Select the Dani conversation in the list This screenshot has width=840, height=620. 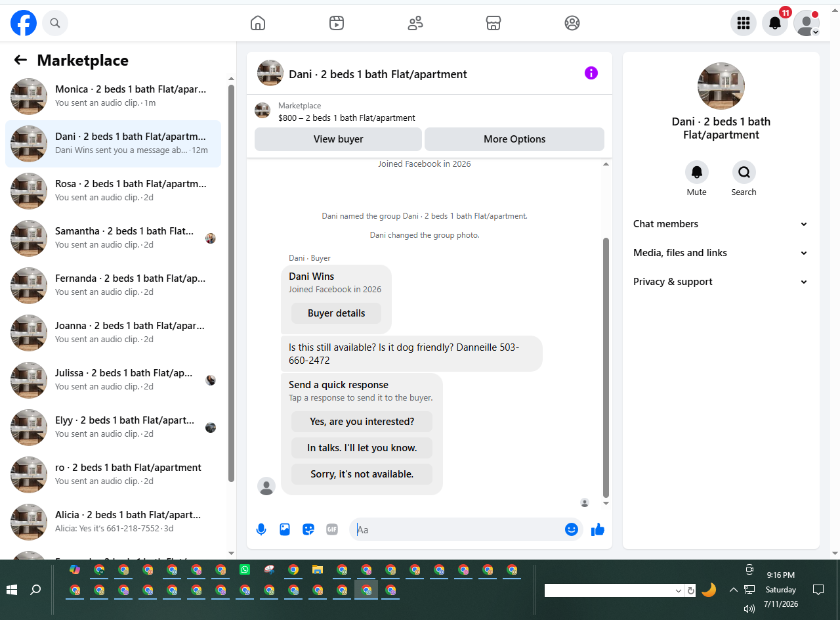pos(113,144)
